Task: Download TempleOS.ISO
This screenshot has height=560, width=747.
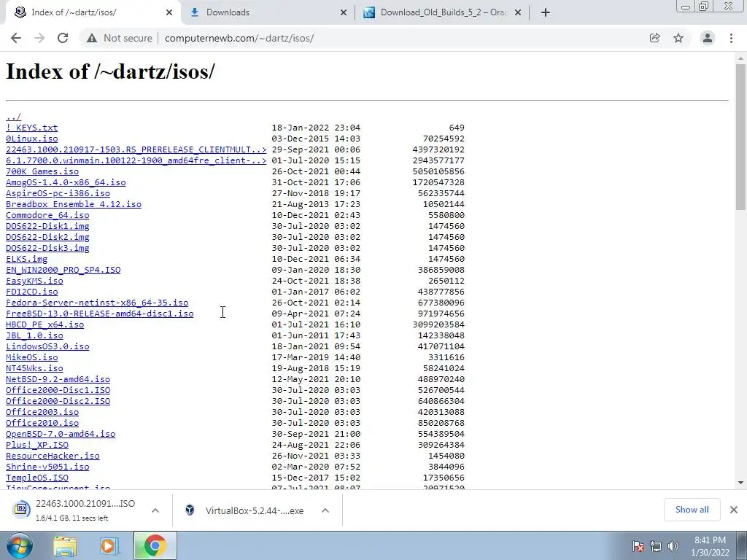Action: coord(37,478)
